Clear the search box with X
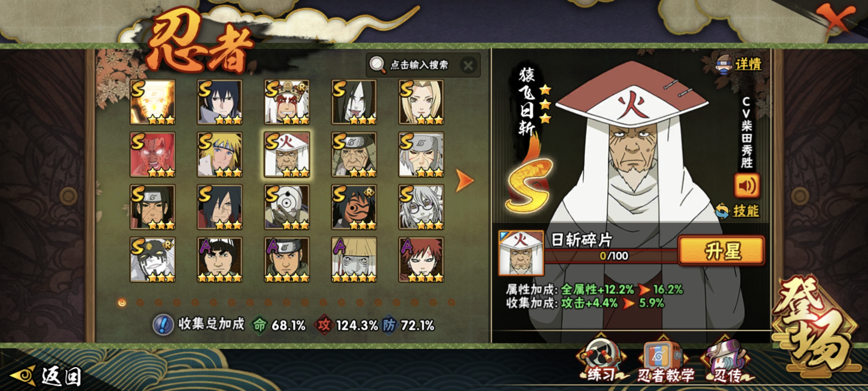Image resolution: width=868 pixels, height=391 pixels. (x=468, y=65)
